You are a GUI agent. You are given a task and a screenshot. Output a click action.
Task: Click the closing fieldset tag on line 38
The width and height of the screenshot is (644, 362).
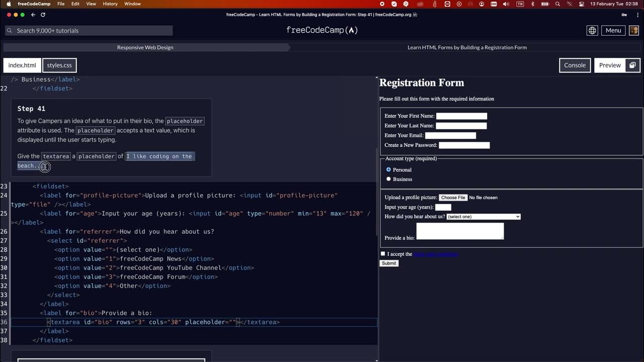pyautogui.click(x=52, y=340)
